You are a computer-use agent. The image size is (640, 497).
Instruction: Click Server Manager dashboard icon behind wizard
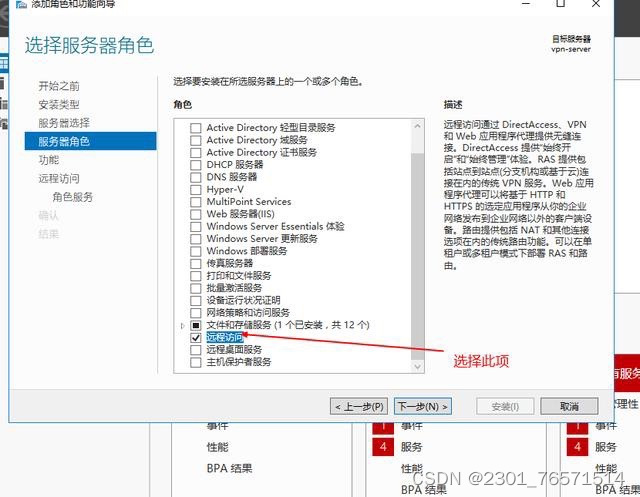click(4, 64)
